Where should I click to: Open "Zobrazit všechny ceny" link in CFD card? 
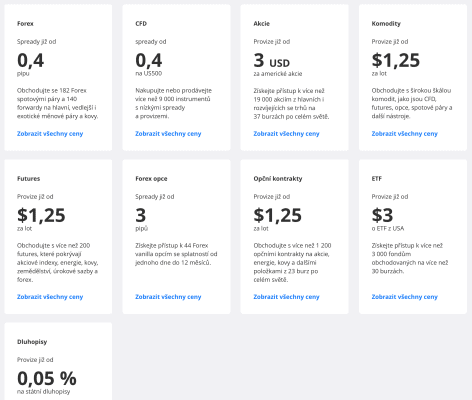pos(168,134)
